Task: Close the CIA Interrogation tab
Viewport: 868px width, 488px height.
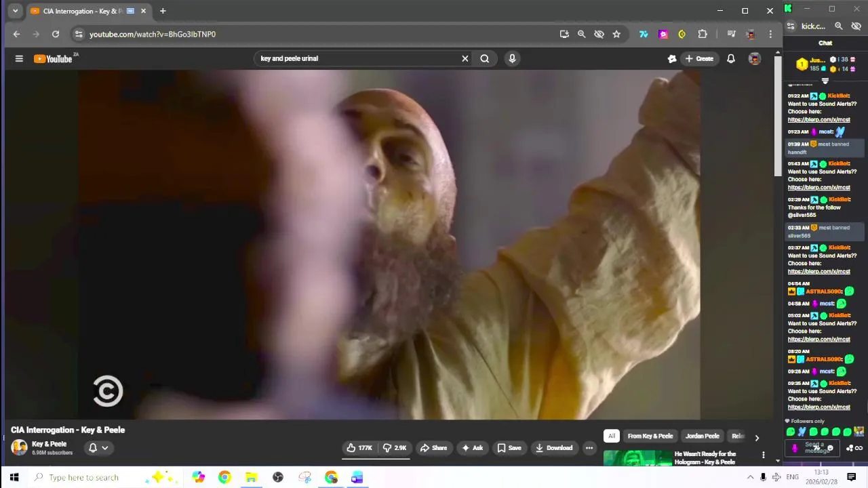Action: pyautogui.click(x=143, y=11)
